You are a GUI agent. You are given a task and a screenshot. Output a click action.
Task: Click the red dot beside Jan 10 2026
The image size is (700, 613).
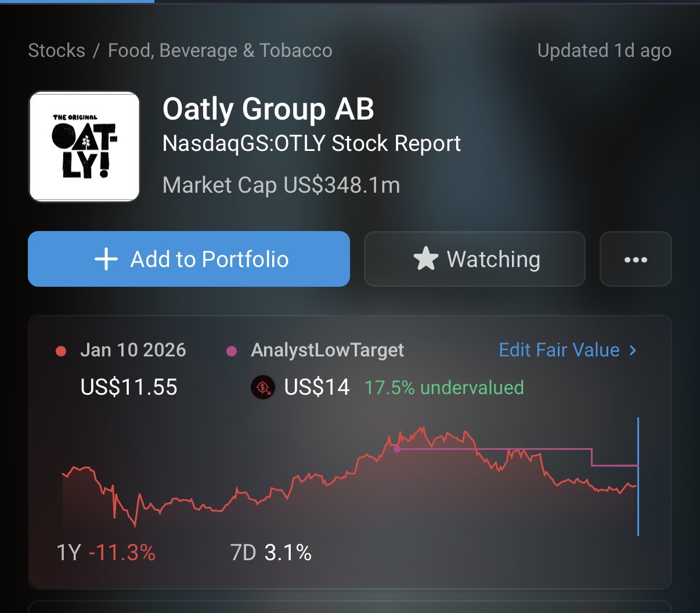click(61, 351)
